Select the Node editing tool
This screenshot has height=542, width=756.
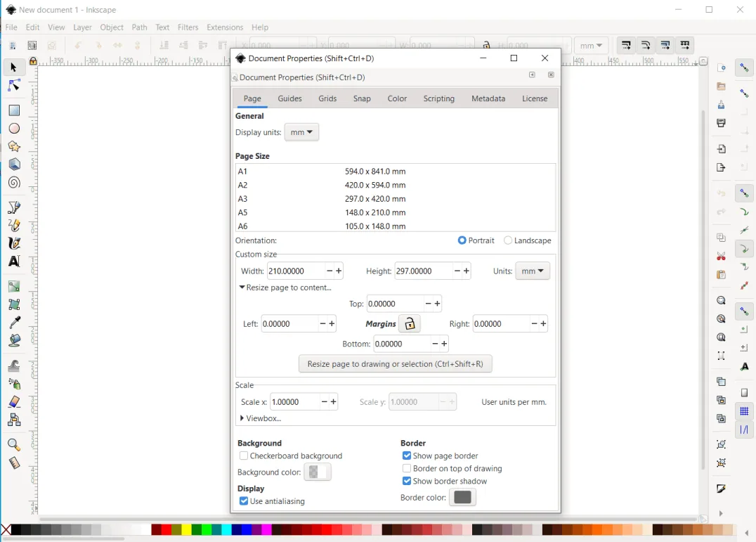click(x=13, y=85)
